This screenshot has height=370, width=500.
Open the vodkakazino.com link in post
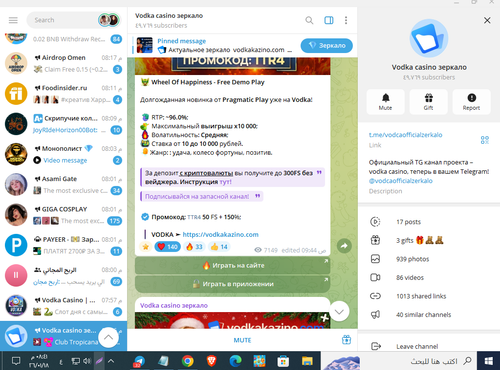(220, 234)
